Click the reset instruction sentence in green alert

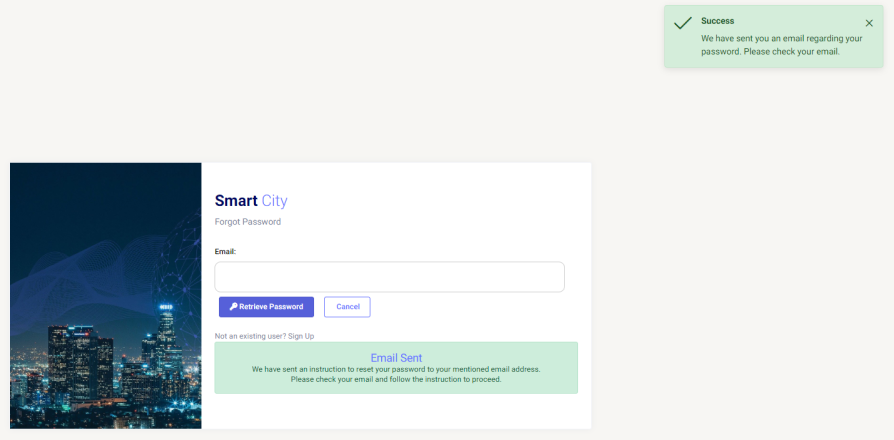coord(396,369)
